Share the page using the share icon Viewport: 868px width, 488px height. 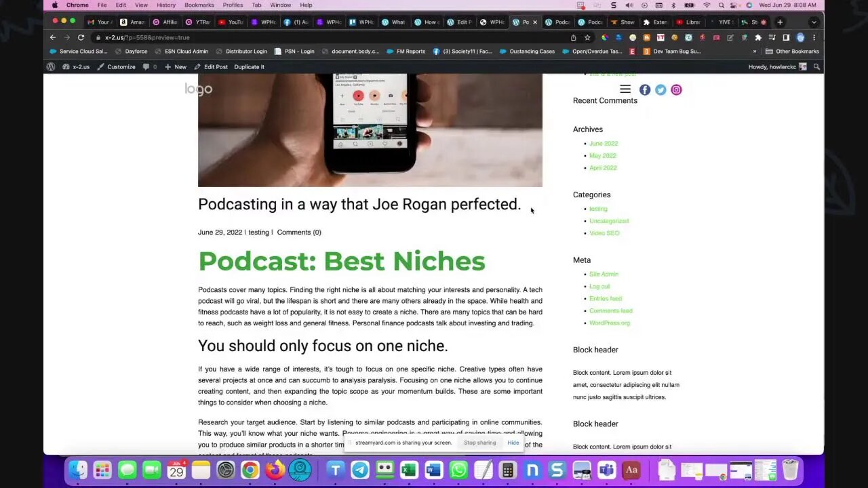pos(574,37)
